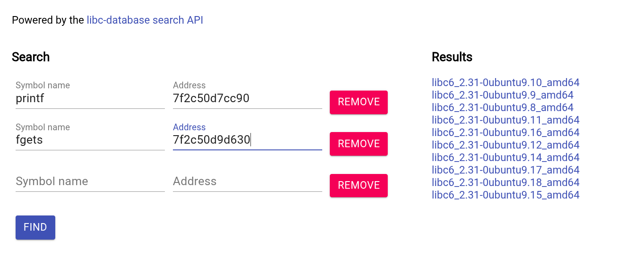Remove the fgets search row
The height and width of the screenshot is (265, 644).
coord(358,144)
